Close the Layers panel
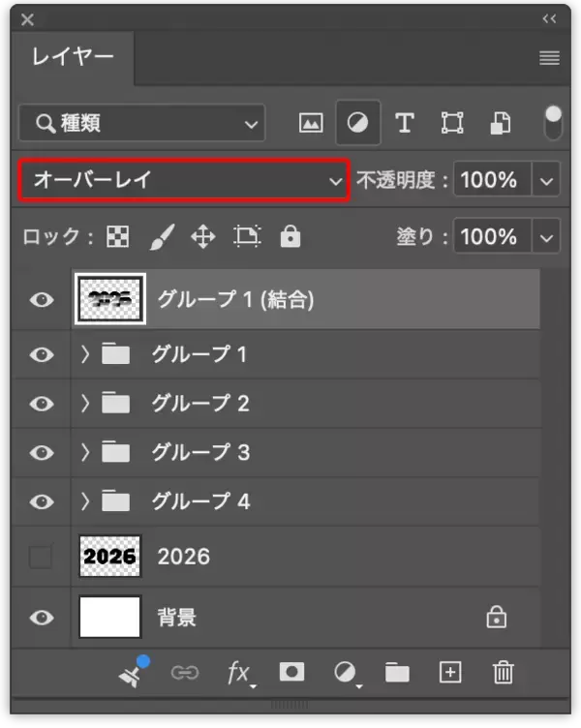 (x=27, y=19)
